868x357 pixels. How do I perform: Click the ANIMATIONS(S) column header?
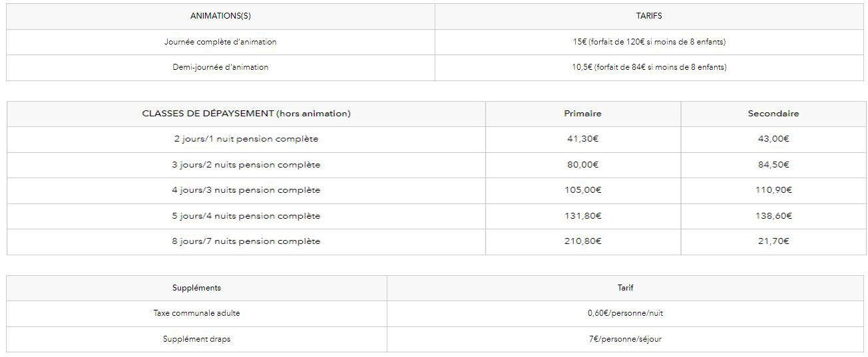click(x=220, y=17)
